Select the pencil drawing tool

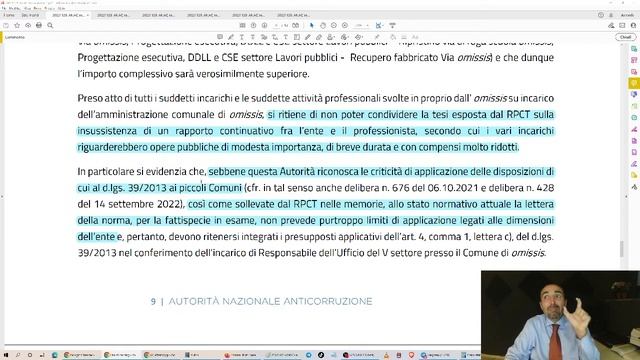point(308,37)
